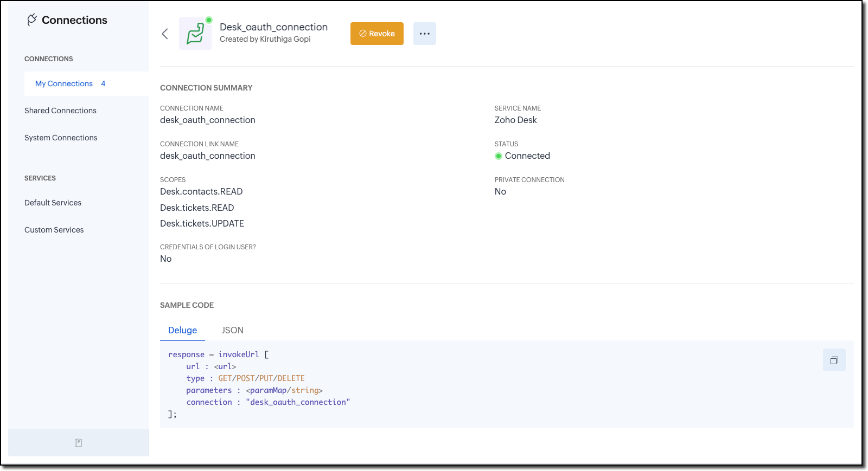Click the Connections plug icon
Screen dimensions: 868x471
(32, 20)
